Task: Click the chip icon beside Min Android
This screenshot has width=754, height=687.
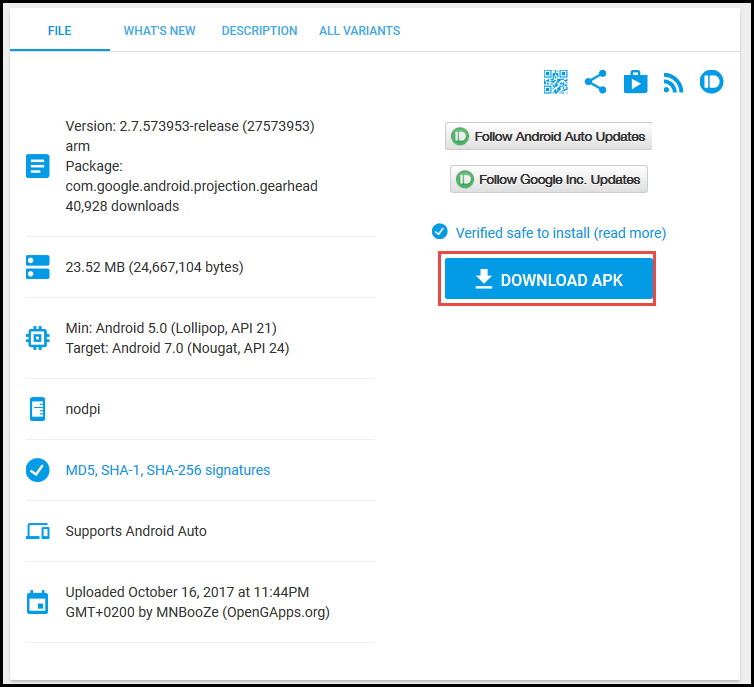Action: [x=38, y=338]
